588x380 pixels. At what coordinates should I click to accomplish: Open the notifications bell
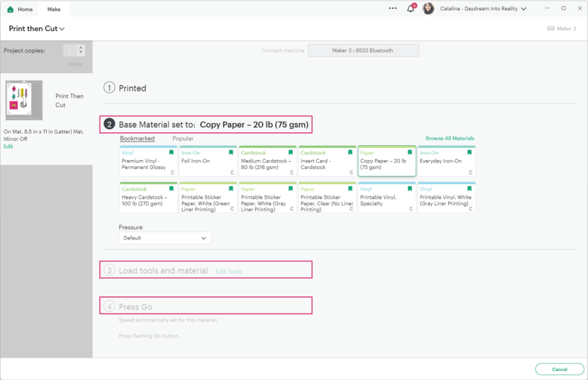[x=410, y=9]
